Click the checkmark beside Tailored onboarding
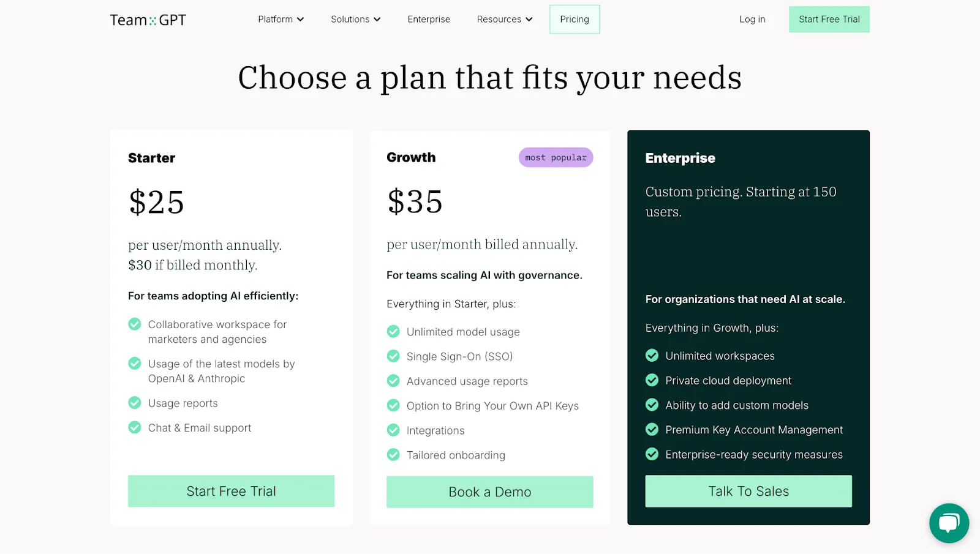Image resolution: width=980 pixels, height=554 pixels. (x=393, y=455)
